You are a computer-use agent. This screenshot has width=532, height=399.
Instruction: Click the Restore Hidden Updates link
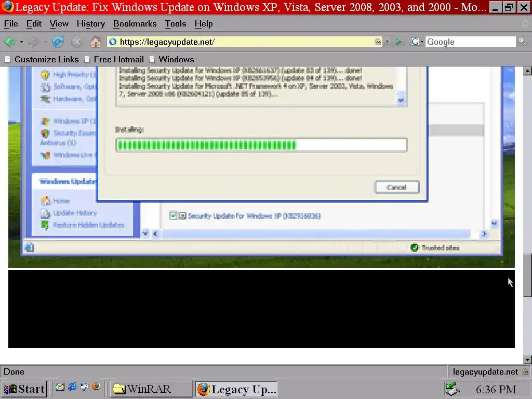point(88,225)
